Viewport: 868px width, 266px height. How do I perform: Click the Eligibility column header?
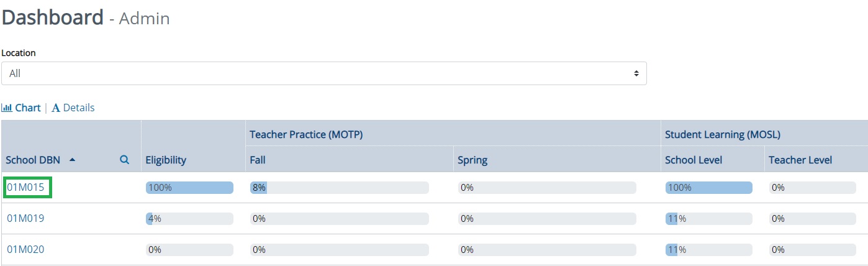point(166,160)
